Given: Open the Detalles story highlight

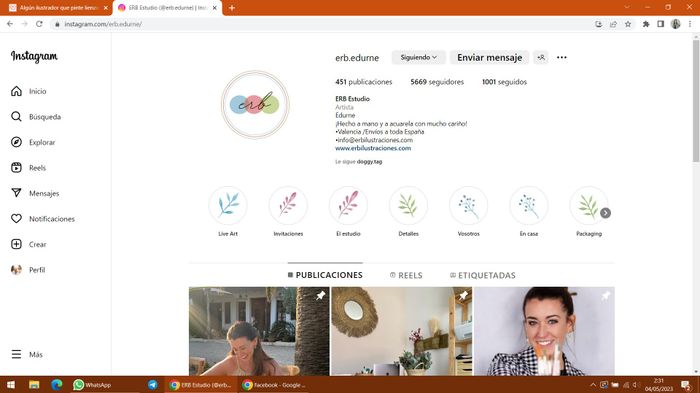Looking at the screenshot, I should click(408, 205).
